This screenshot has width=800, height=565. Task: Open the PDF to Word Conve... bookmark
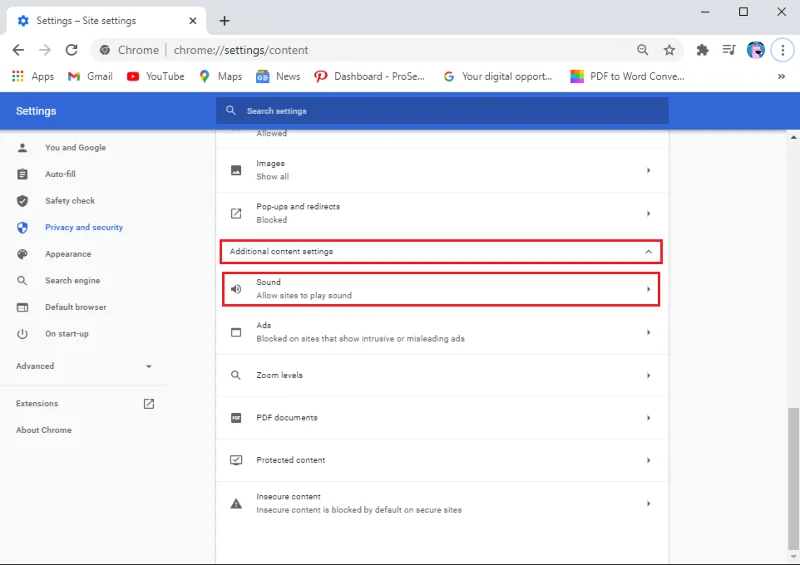tap(627, 77)
